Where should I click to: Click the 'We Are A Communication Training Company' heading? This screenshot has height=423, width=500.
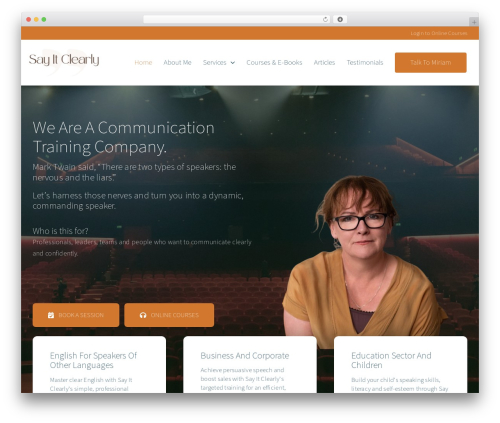click(x=123, y=137)
